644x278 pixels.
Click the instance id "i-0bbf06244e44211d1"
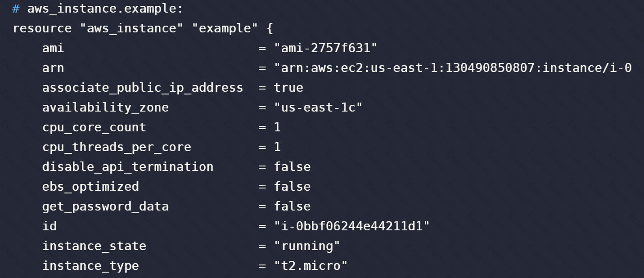pyautogui.click(x=352, y=226)
